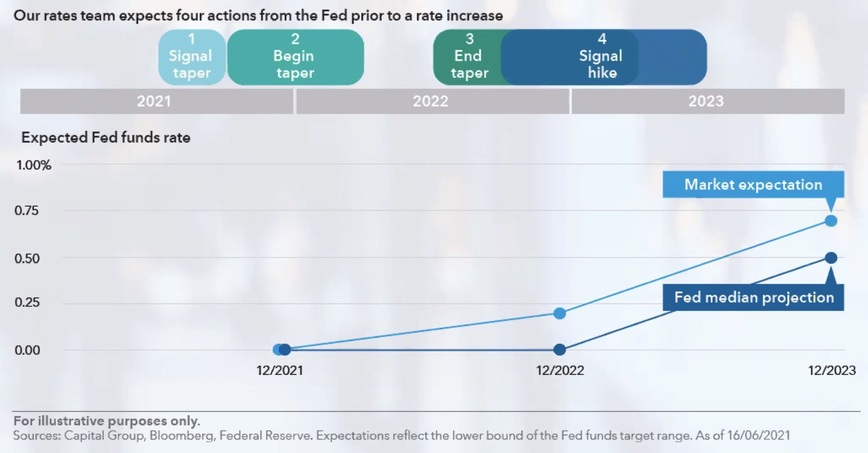This screenshot has width=868, height=453.
Task: Select the "Begin taper" step 2 pill
Action: [295, 57]
